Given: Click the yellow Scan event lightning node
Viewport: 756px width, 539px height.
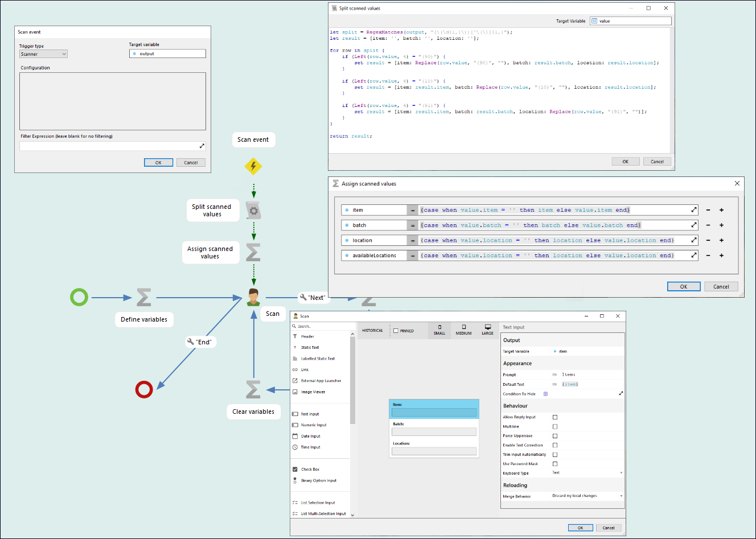Looking at the screenshot, I should pos(253,167).
